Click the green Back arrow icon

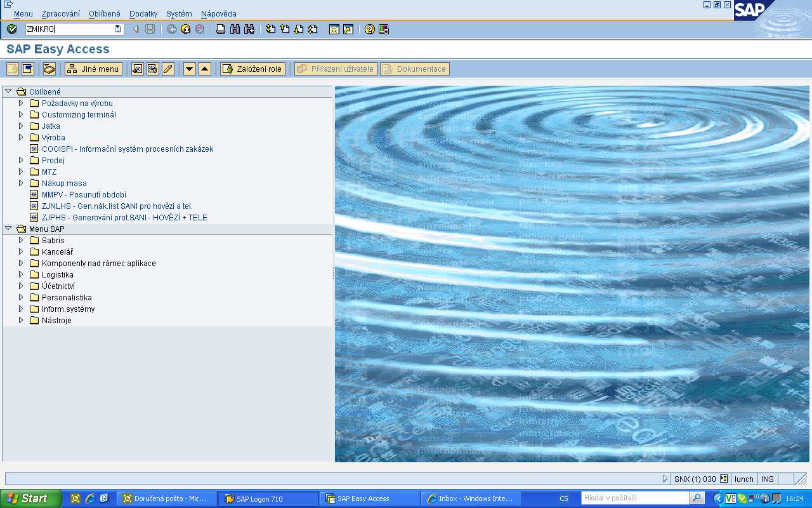172,29
